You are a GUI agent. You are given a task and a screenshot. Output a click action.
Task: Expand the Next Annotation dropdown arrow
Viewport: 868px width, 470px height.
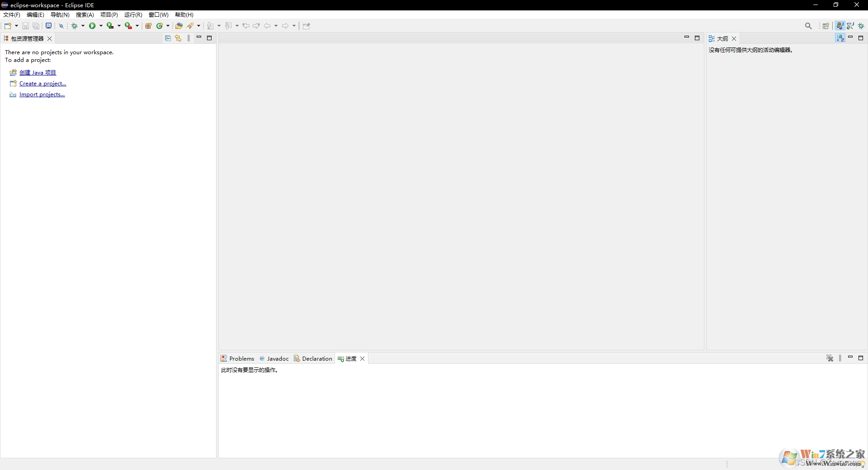[x=219, y=26]
